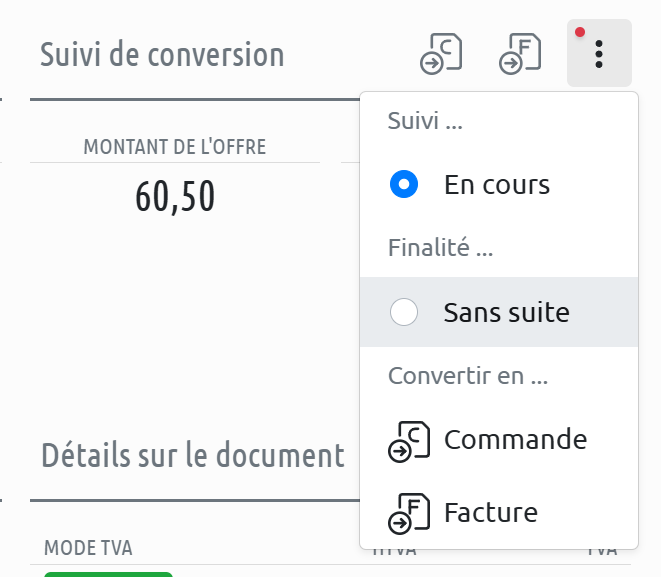The height and width of the screenshot is (577, 661).
Task: Select the Sans suite radio button
Action: pos(404,312)
